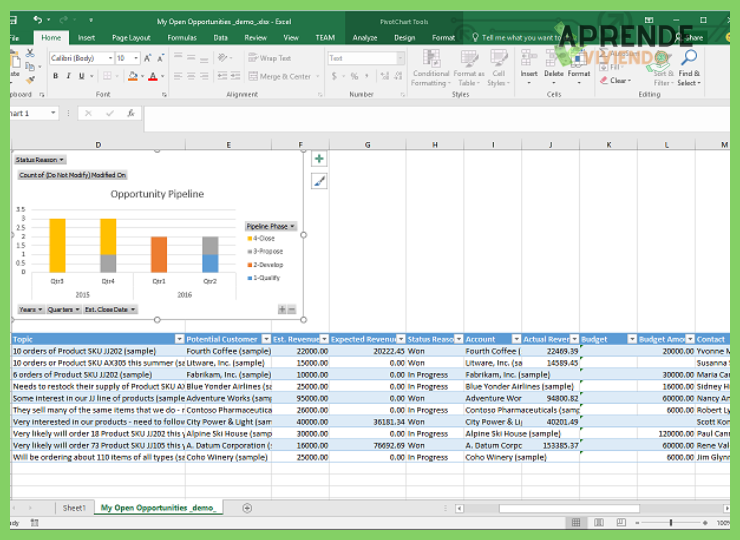Click the Percent Style icon
The width and height of the screenshot is (740, 540).
(x=354, y=76)
